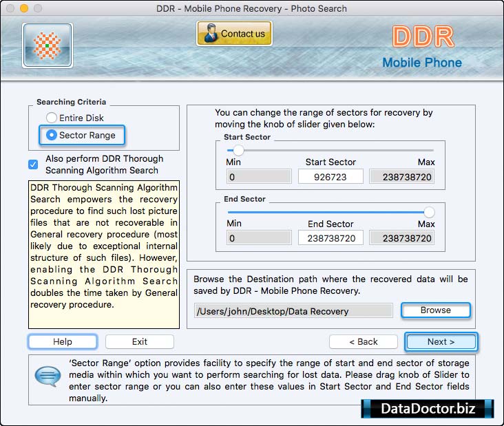Select the Entire Disk radio option
504x426 pixels.
pos(52,118)
